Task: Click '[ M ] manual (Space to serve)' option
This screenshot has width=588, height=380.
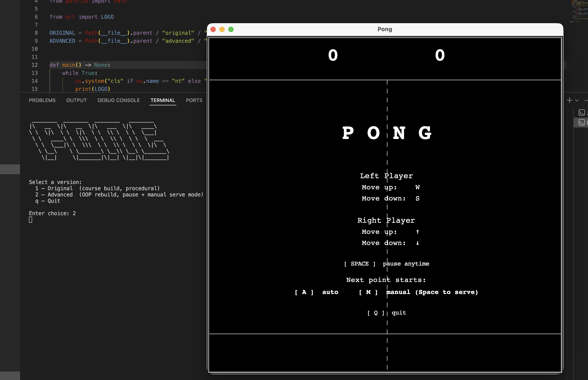Action: click(418, 292)
